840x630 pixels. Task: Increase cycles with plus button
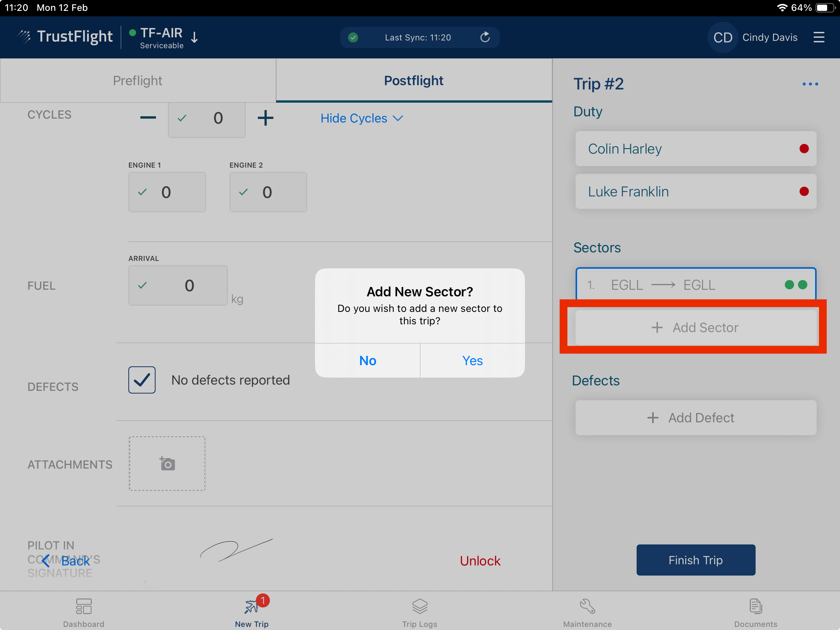click(x=265, y=118)
